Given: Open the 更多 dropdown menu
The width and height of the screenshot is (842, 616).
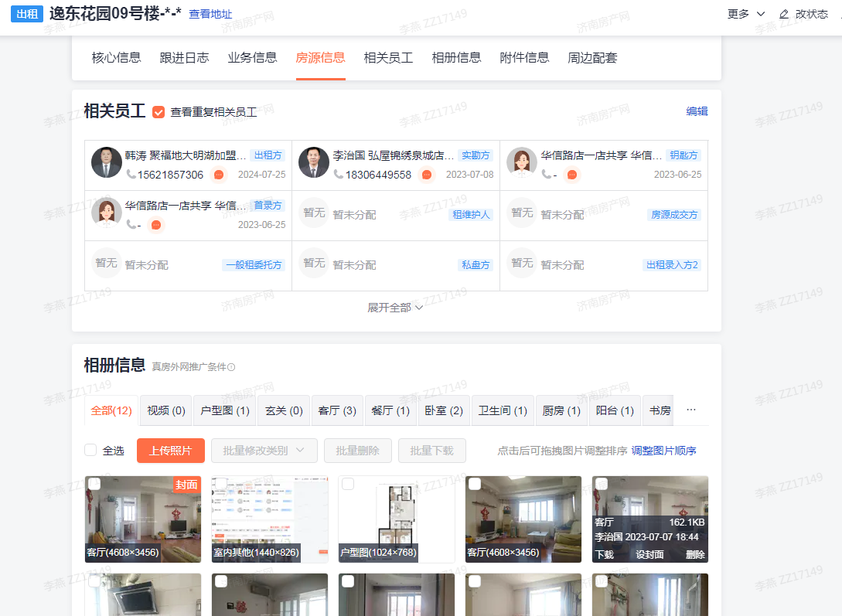Looking at the screenshot, I should (746, 14).
